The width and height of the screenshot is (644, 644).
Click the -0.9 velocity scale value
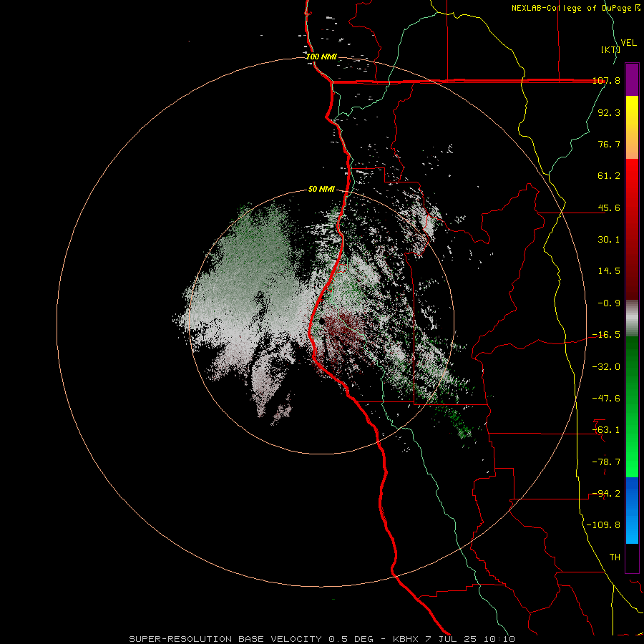point(609,303)
